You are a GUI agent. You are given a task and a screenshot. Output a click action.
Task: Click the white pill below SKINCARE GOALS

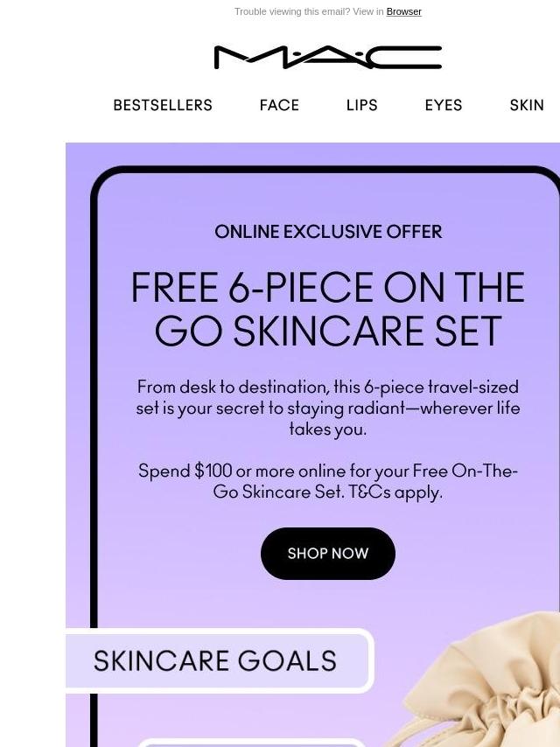251,743
